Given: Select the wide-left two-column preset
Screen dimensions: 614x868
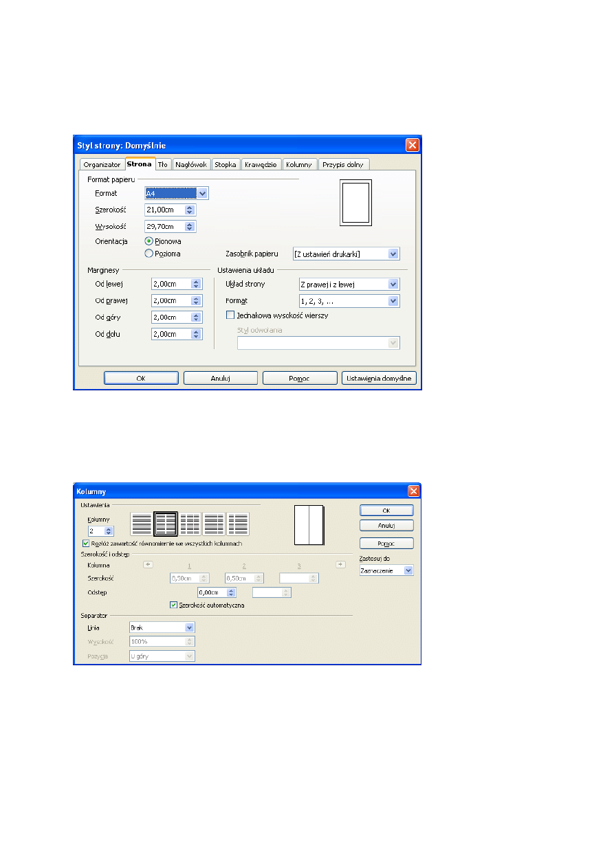Looking at the screenshot, I should click(214, 524).
